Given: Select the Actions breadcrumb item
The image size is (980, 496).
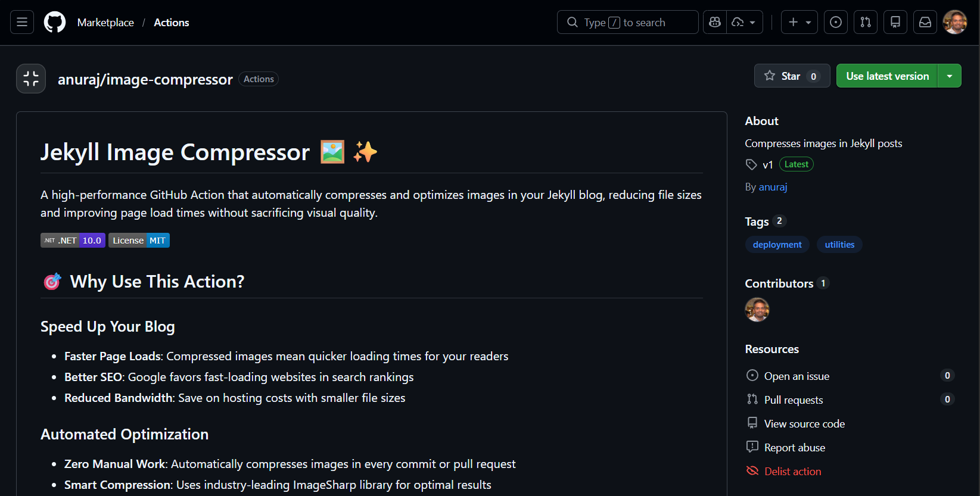Looking at the screenshot, I should [x=172, y=23].
